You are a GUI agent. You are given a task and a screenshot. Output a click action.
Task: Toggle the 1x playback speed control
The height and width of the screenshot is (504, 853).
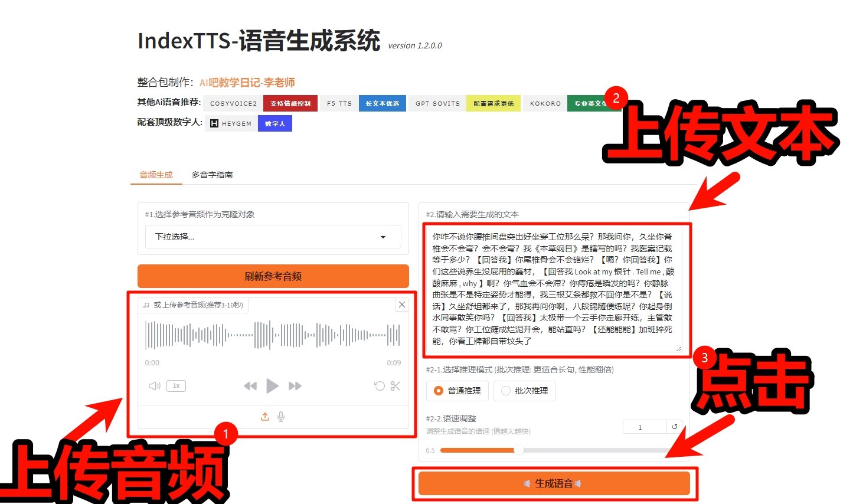175,385
